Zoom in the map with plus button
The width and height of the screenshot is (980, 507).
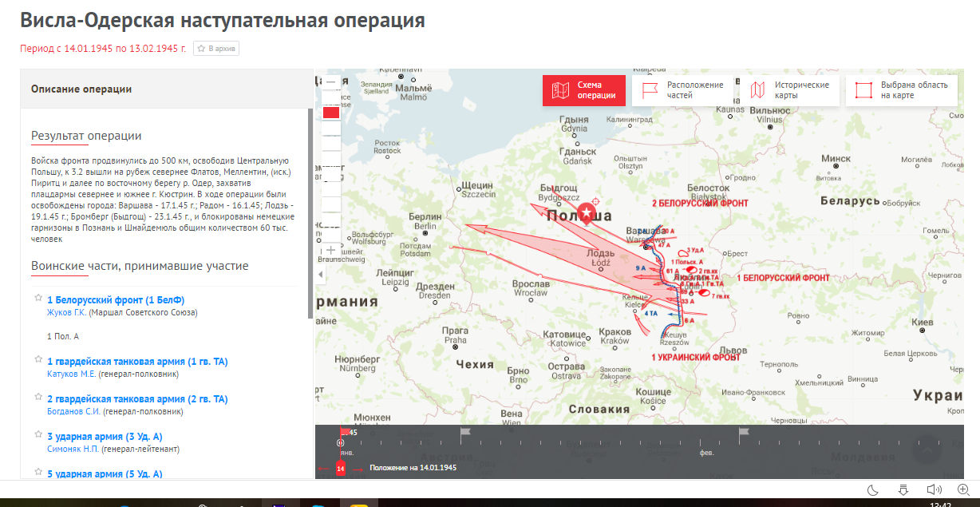click(331, 251)
